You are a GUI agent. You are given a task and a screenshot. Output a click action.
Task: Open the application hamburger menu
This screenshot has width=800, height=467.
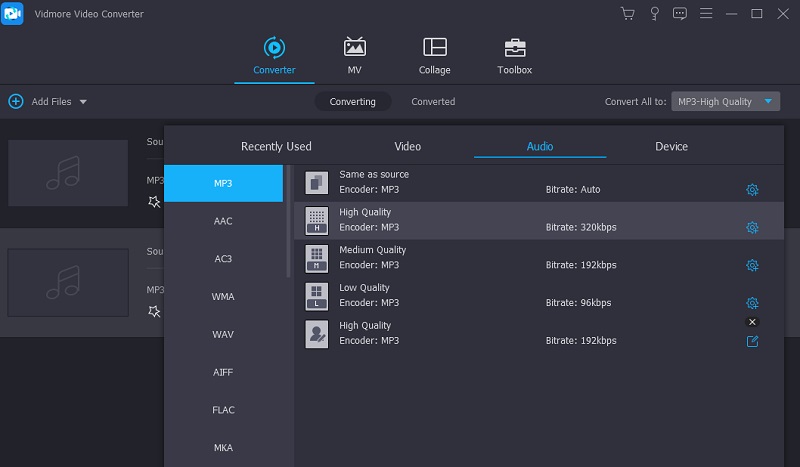pyautogui.click(x=707, y=14)
